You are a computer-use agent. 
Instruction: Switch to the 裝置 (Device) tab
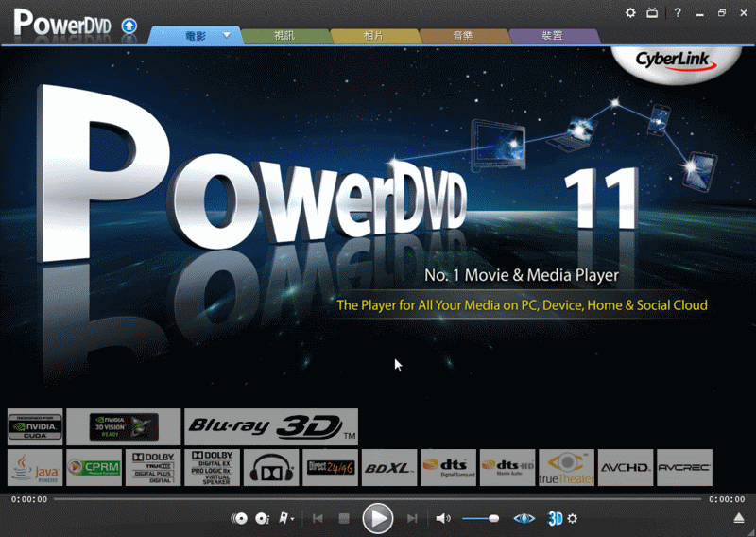click(x=553, y=36)
